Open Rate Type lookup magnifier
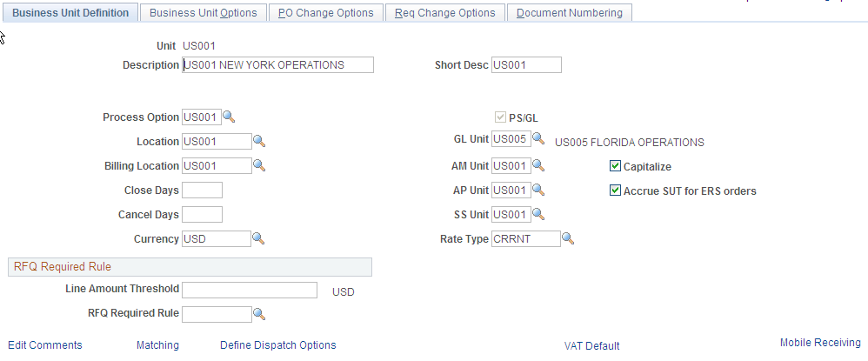Viewport: 868px width, 361px height. [568, 238]
